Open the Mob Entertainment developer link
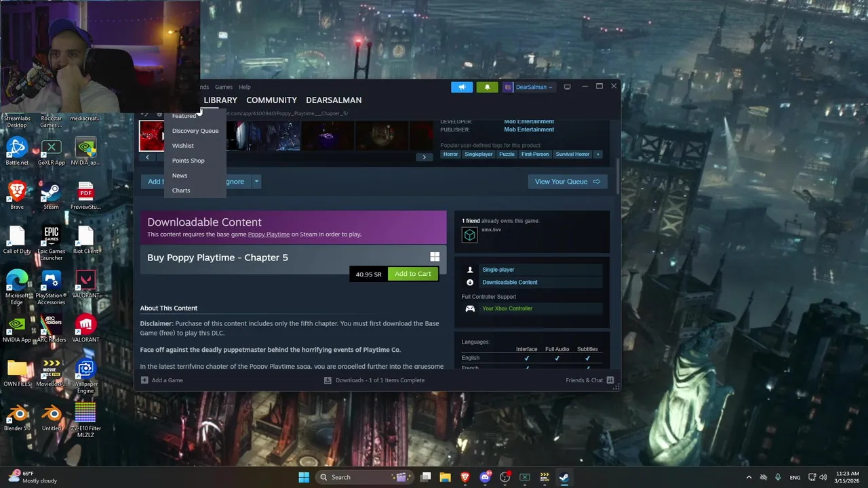 529,121
